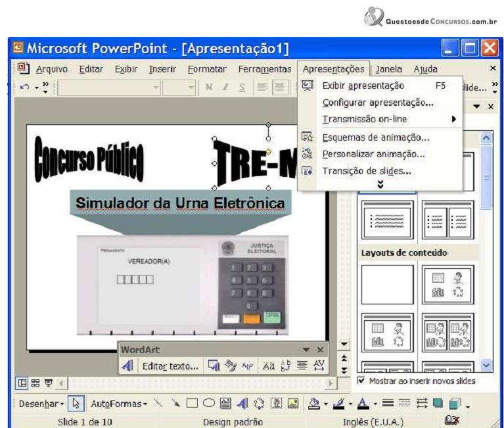Open the Arquivo menu

(52, 69)
